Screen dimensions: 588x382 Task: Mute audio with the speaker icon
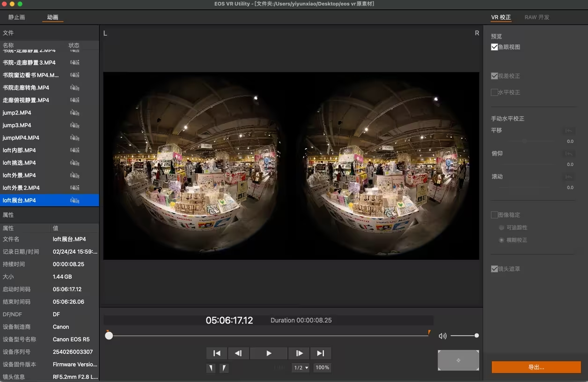[442, 336]
